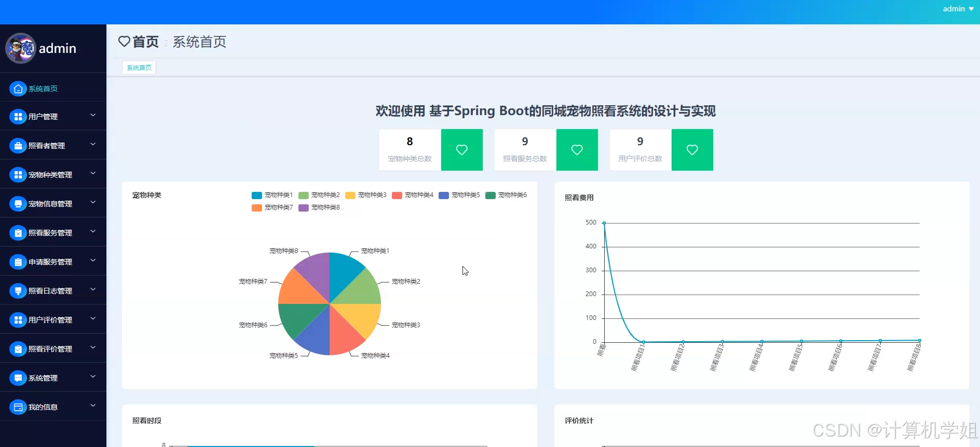Click admin username text in sidebar
980x447 pixels.
pyautogui.click(x=58, y=48)
